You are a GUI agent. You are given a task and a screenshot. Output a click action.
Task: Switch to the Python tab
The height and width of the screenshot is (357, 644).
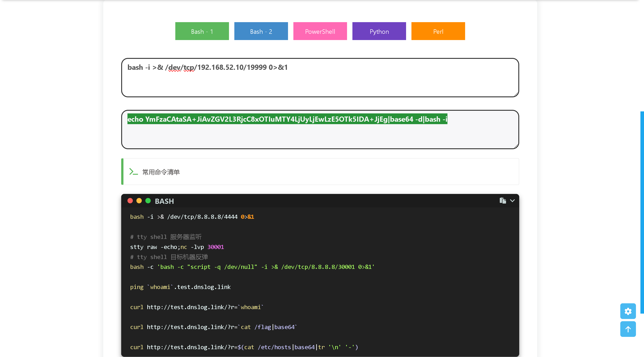[x=379, y=31]
